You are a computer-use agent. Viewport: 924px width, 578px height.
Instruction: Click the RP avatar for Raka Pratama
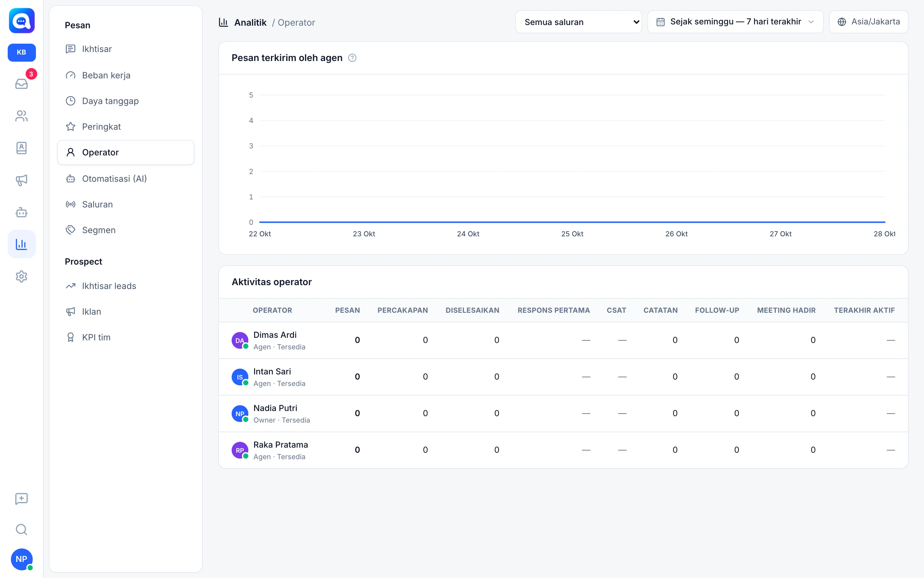point(240,450)
